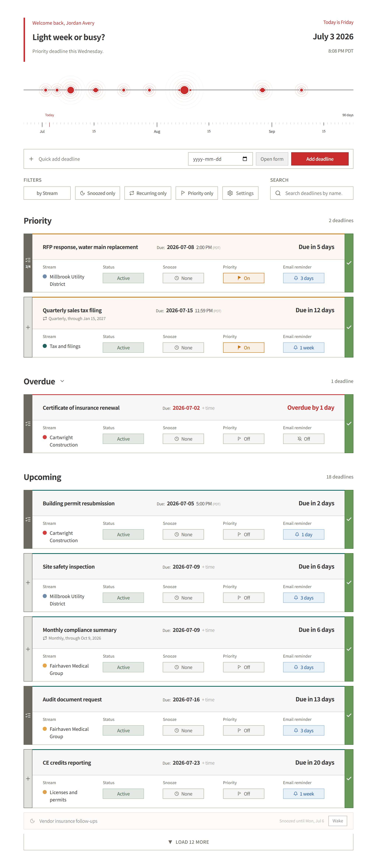Click red stream dot of Cartwright Construction overdue

pos(45,437)
